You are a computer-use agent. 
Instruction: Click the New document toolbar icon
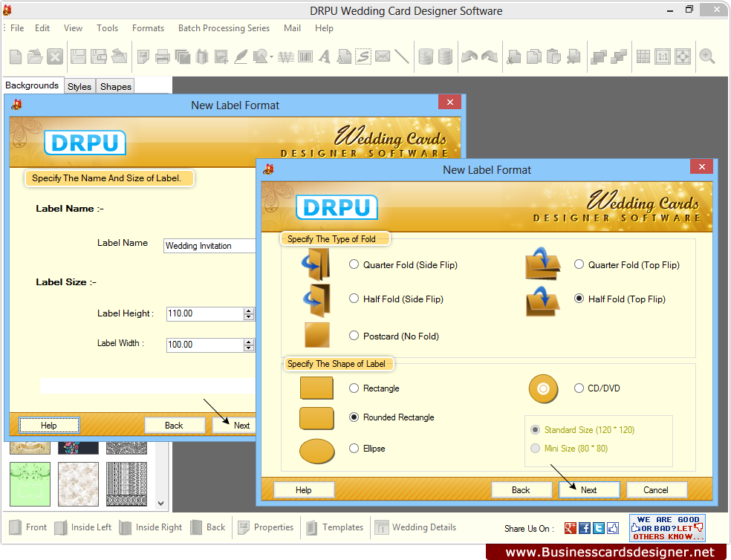16,57
